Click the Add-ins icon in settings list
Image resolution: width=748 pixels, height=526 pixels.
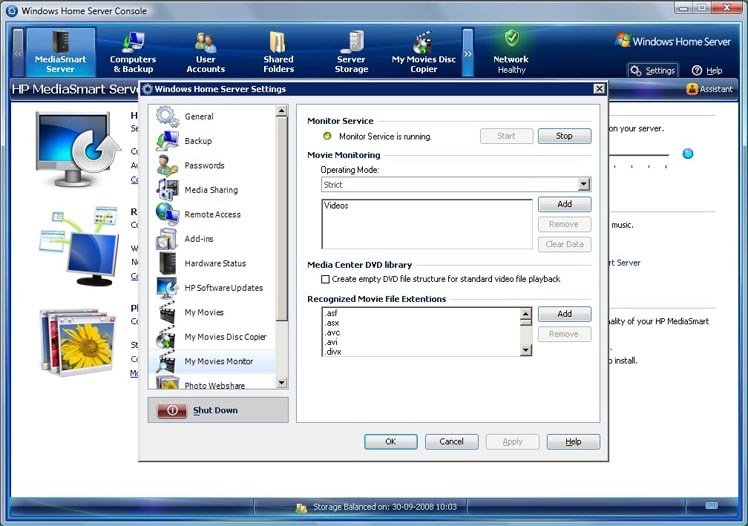tap(167, 239)
